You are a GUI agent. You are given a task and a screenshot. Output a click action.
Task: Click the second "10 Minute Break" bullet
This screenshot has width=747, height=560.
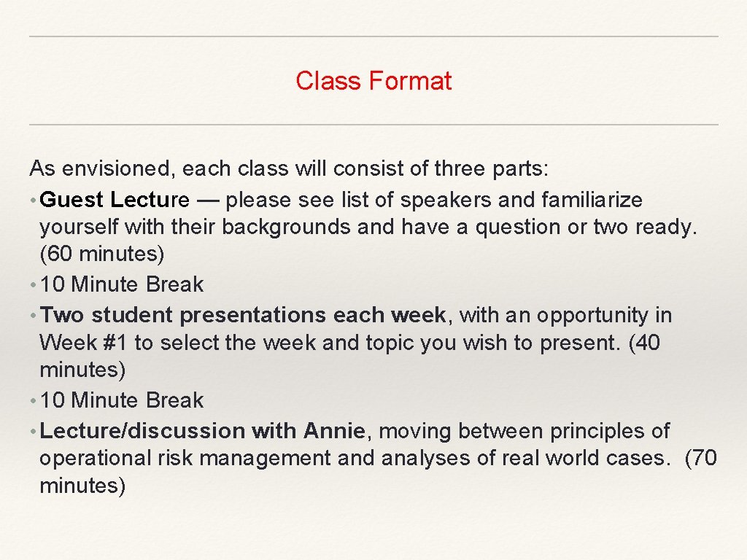(122, 400)
